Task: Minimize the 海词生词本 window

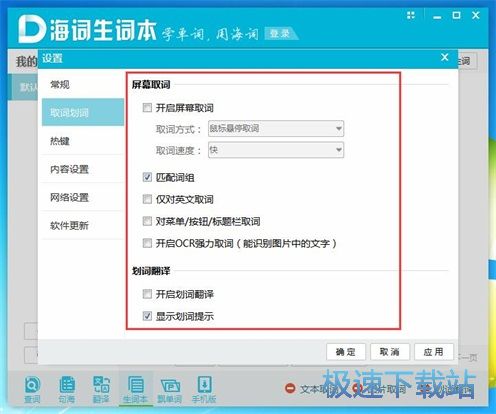Action: 437,16
